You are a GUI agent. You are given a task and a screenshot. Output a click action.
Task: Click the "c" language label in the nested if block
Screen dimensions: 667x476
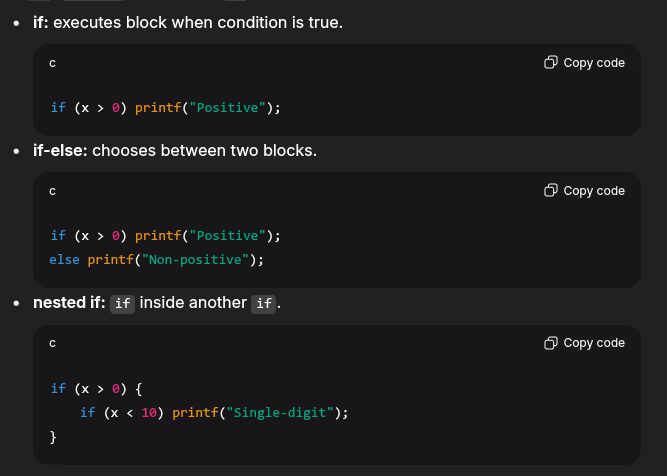click(52, 343)
